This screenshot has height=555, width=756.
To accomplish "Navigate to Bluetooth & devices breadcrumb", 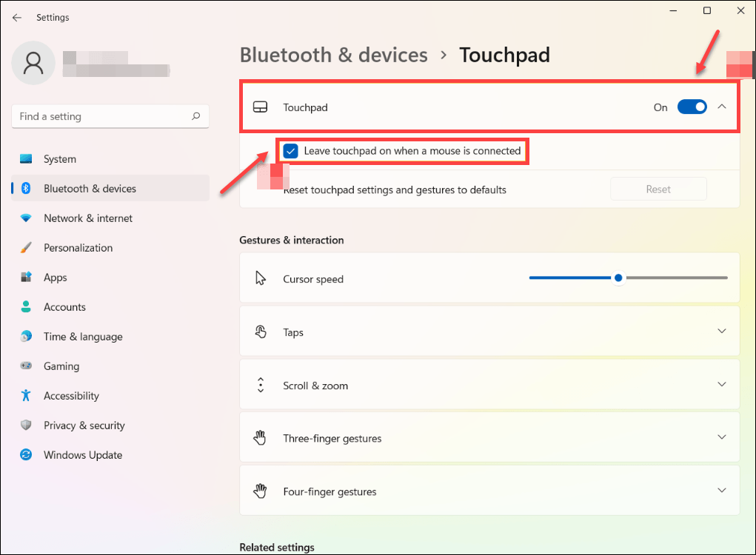I will click(334, 55).
